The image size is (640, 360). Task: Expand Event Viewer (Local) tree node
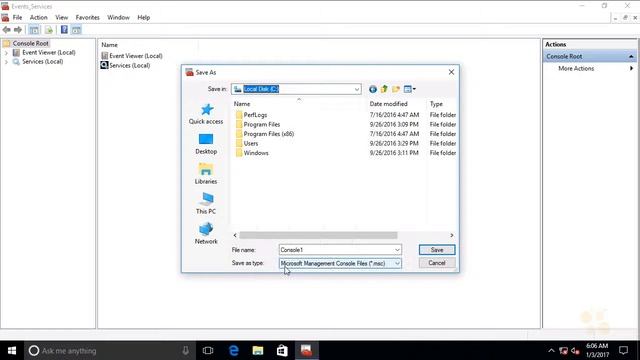6,53
